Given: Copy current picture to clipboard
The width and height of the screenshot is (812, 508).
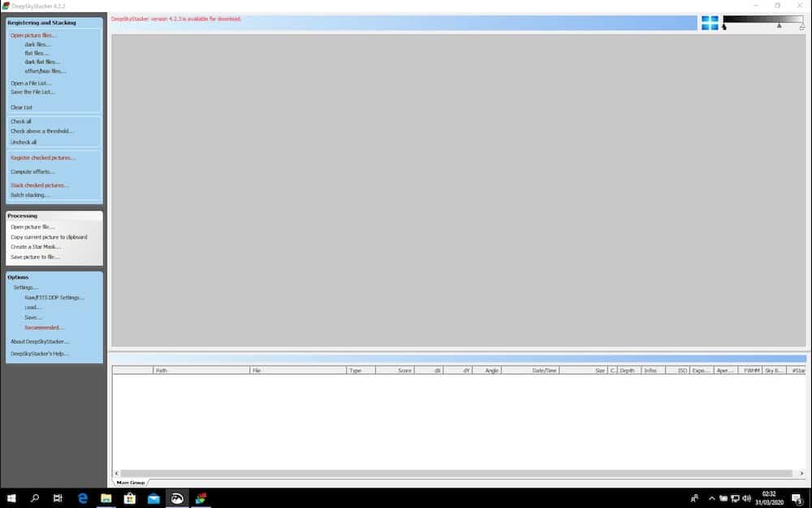Looking at the screenshot, I should click(x=50, y=237).
